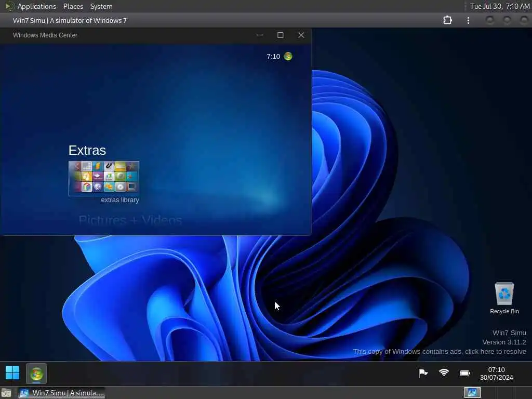Click the taskbar clock showing 07:10
This screenshot has height=399, width=532.
496,374
